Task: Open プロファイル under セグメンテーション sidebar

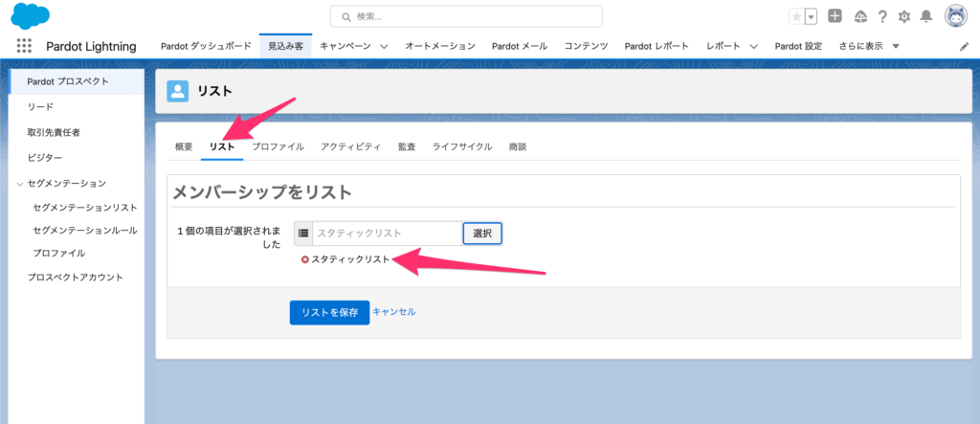Action: click(59, 254)
